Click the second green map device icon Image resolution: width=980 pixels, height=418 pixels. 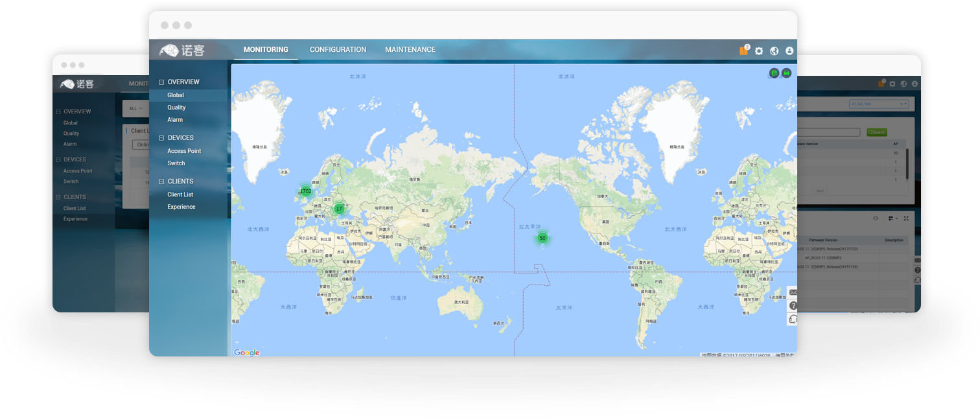(x=786, y=73)
